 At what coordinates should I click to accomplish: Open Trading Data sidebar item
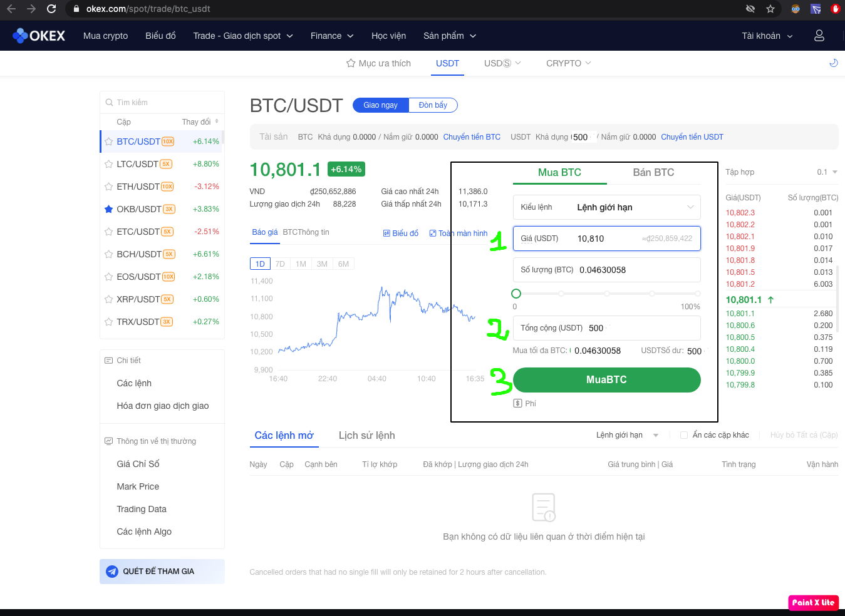point(142,509)
